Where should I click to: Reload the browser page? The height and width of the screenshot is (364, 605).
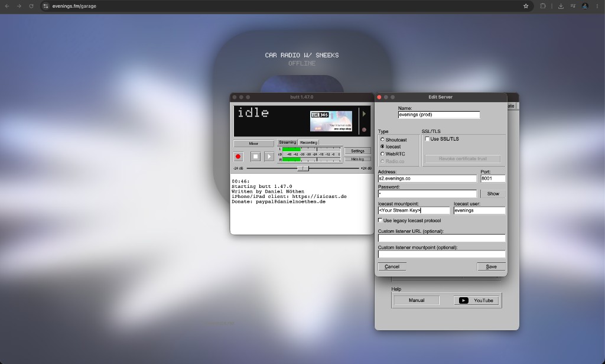click(x=31, y=6)
